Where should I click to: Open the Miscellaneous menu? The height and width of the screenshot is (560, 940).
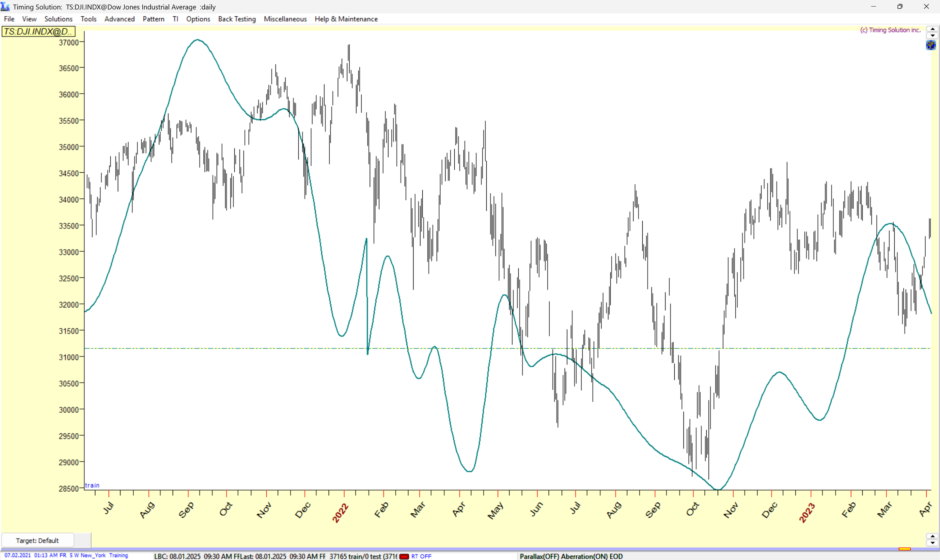pos(285,19)
